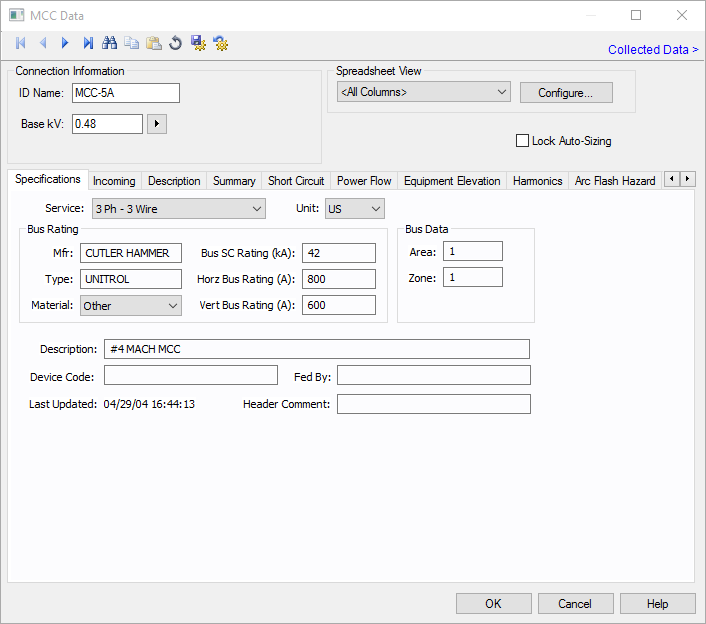This screenshot has height=624, width=706.
Task: Jump to the last record
Action: (x=88, y=43)
